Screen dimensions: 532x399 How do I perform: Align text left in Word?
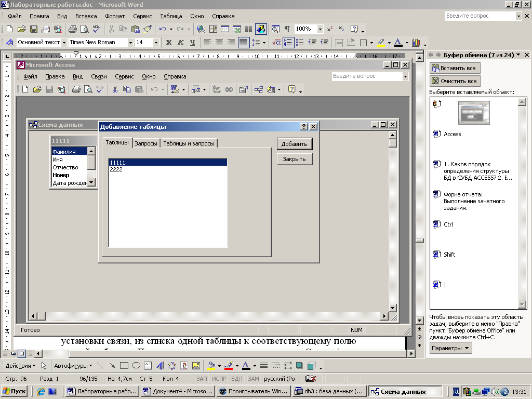(207, 43)
